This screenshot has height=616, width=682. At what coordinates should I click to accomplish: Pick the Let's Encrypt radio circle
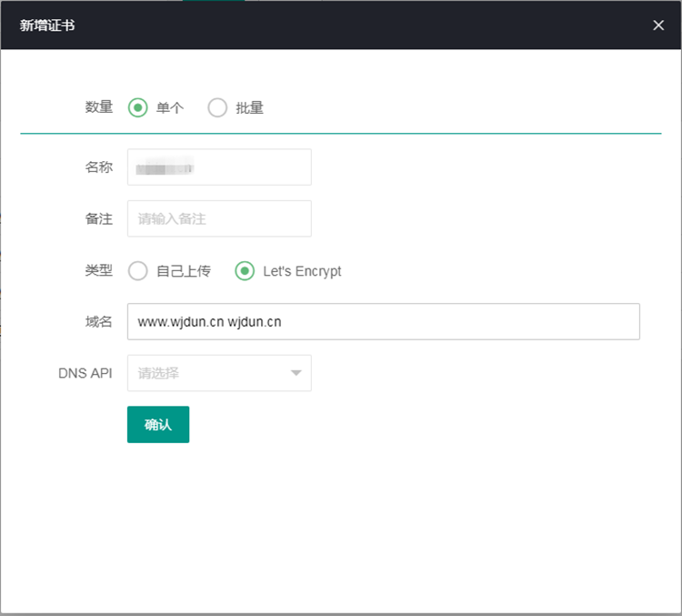[x=245, y=271]
